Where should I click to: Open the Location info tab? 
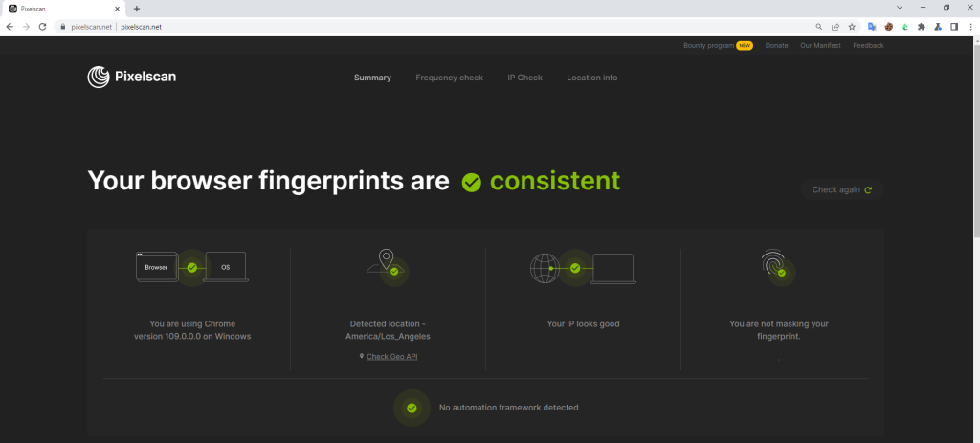(591, 78)
